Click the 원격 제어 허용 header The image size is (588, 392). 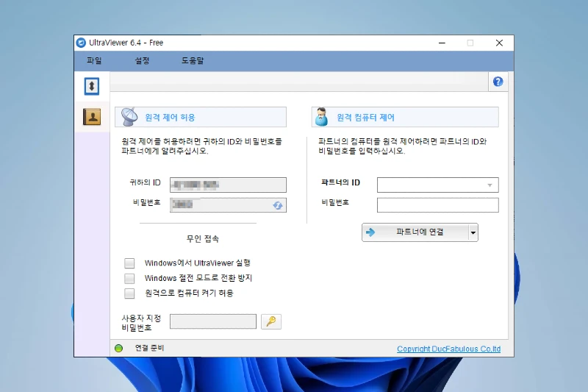click(x=201, y=117)
